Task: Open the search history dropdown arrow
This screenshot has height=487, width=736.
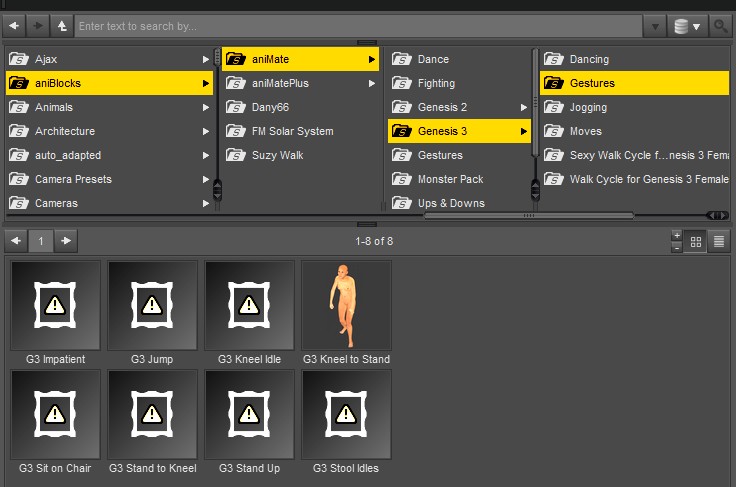Action: pos(655,26)
